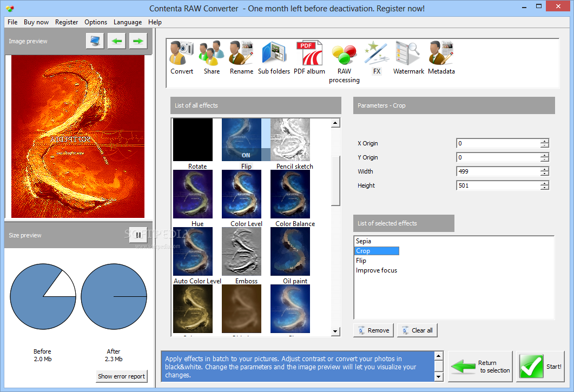Image resolution: width=574 pixels, height=392 pixels.
Task: Open the Register menu
Action: click(x=67, y=22)
